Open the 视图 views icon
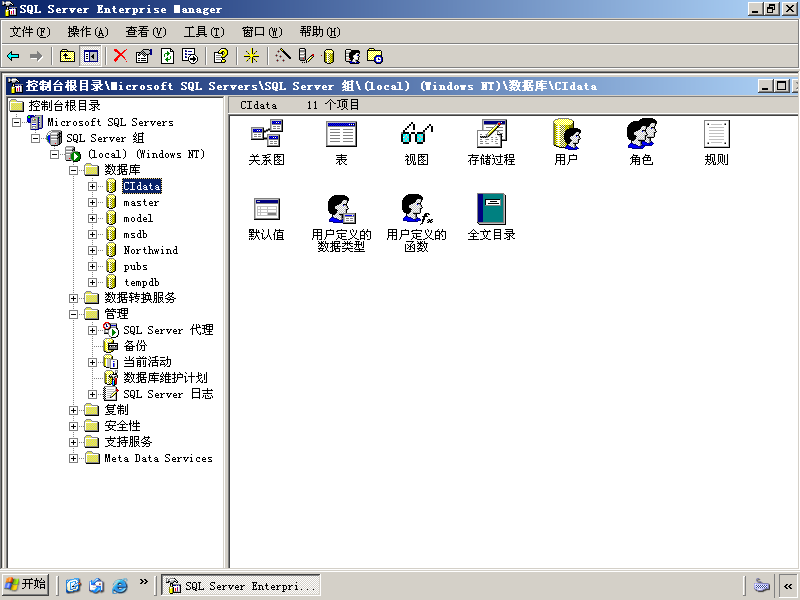Image resolution: width=800 pixels, height=600 pixels. click(416, 143)
